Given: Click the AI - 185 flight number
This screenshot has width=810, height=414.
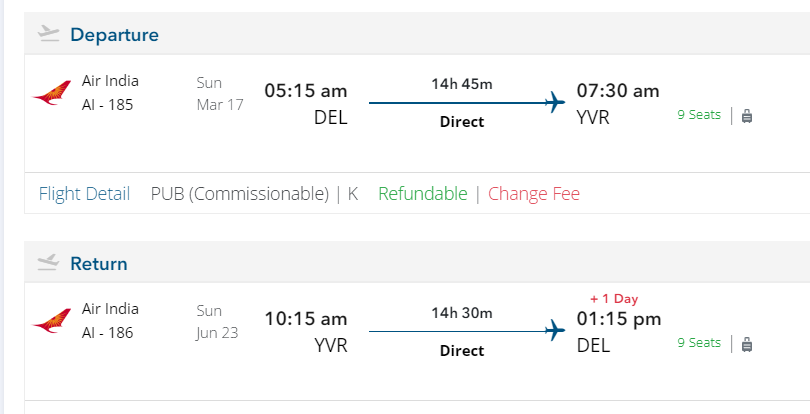Looking at the screenshot, I should (x=107, y=104).
